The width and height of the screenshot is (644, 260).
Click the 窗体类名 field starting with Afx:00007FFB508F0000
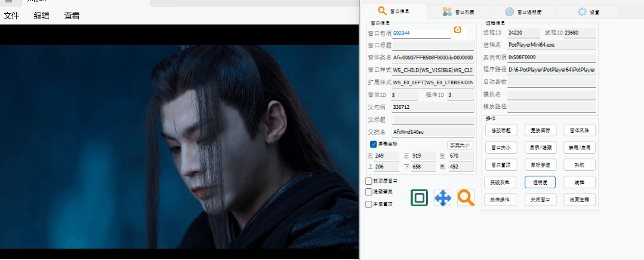tap(433, 57)
